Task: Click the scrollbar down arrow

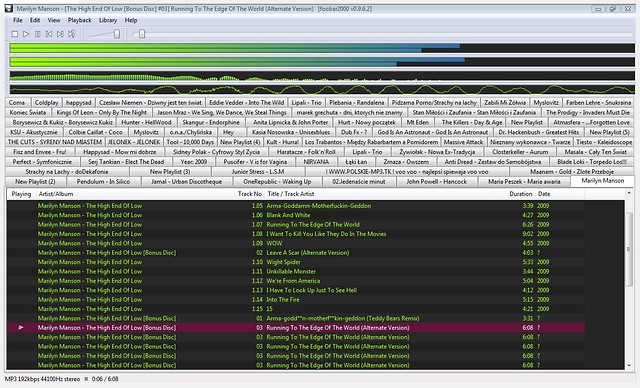Action: click(629, 366)
